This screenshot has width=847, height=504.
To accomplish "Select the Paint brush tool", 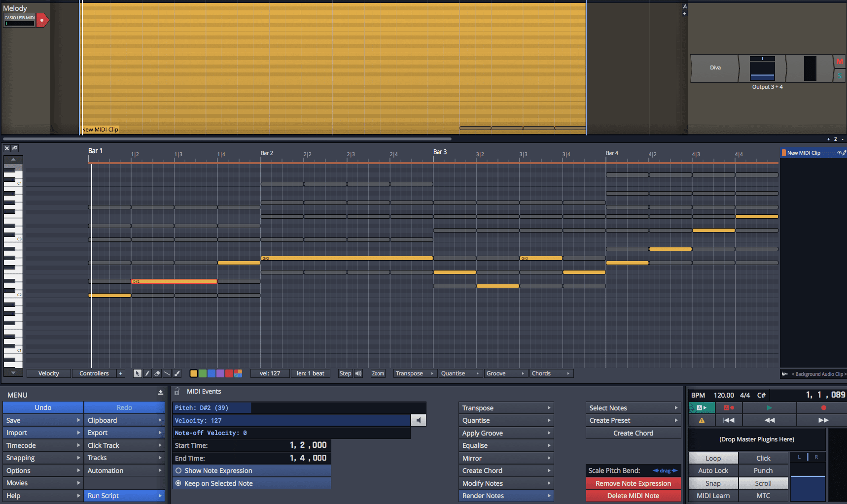I will coord(177,373).
